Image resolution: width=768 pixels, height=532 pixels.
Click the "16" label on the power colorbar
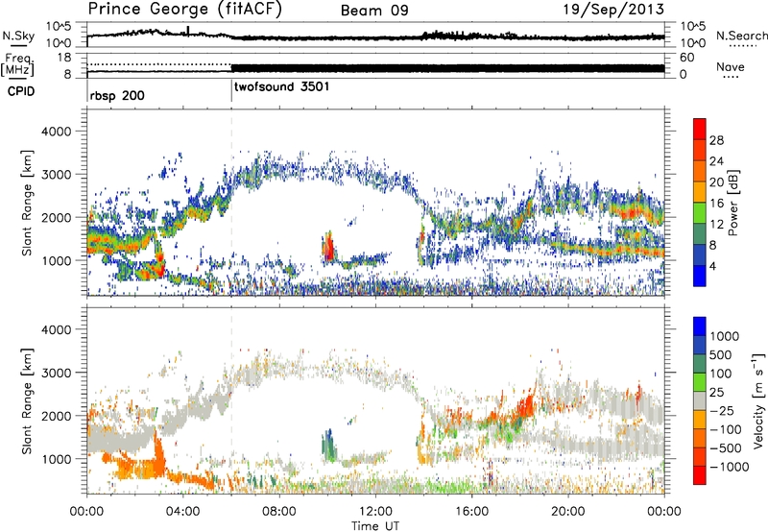716,204
